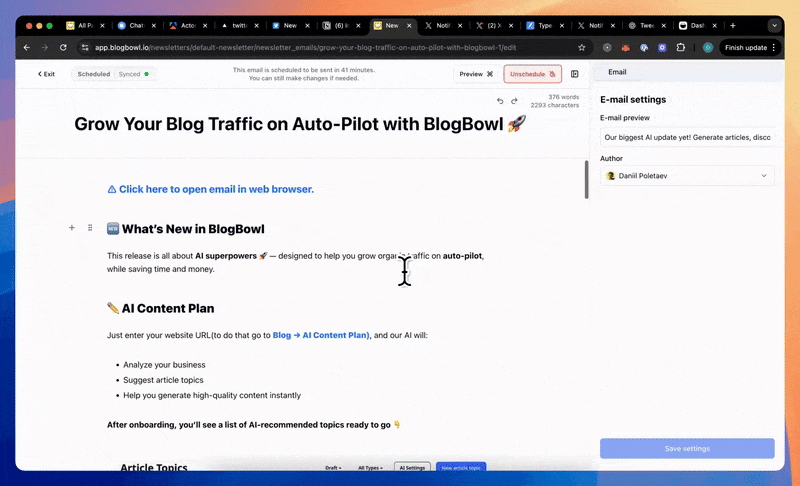Open the Extensions puzzle icon

(x=681, y=47)
